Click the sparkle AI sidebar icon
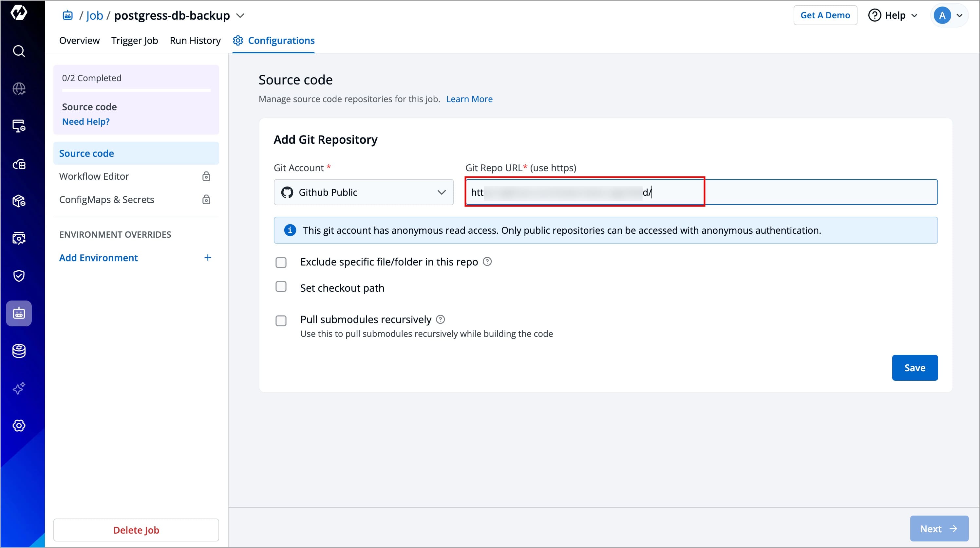This screenshot has height=548, width=980. (19, 388)
